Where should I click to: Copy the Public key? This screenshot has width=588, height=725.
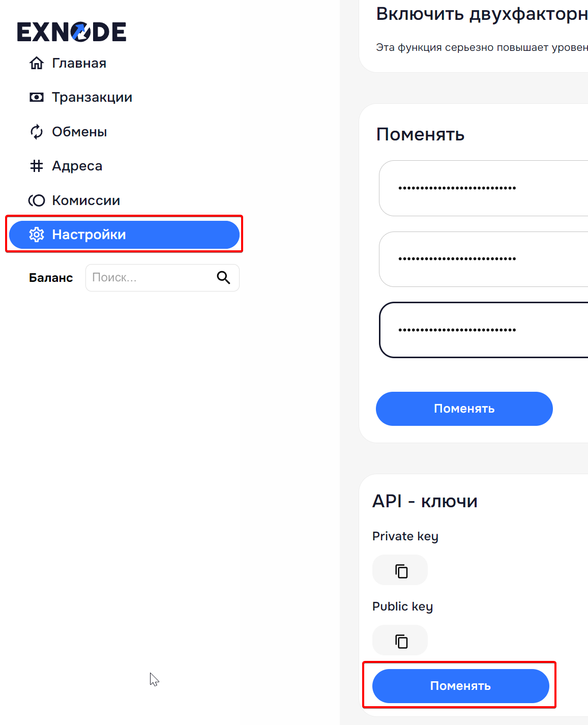tap(401, 641)
